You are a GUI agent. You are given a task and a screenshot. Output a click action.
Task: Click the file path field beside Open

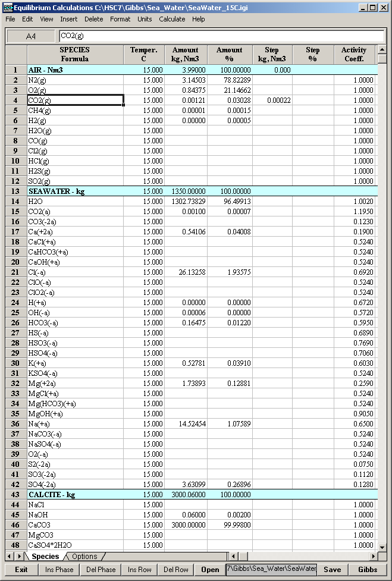[x=271, y=569]
